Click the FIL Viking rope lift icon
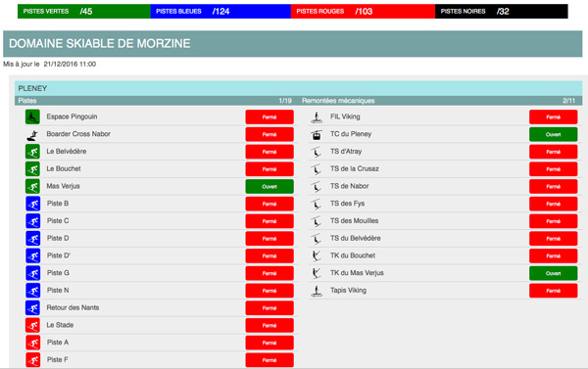This screenshot has height=369, width=588. (x=317, y=117)
